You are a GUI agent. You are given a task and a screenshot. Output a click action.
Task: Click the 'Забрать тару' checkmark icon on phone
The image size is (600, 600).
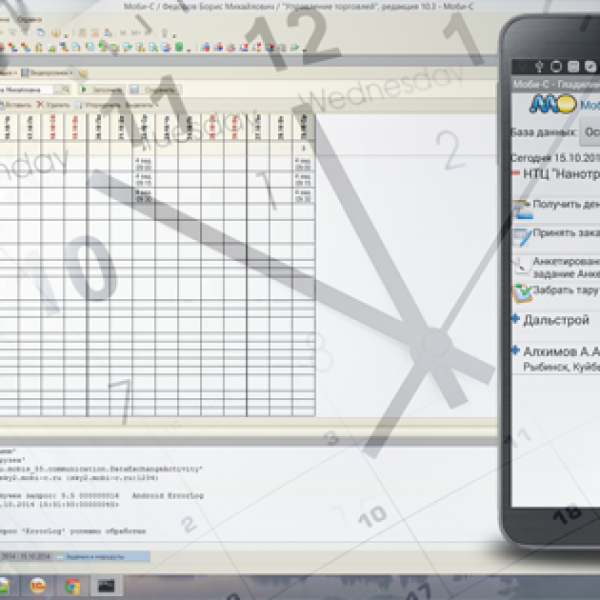point(520,293)
